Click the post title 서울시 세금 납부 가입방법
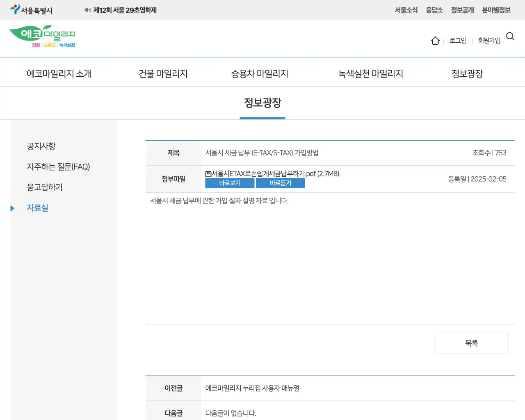525x420 pixels. (262, 153)
